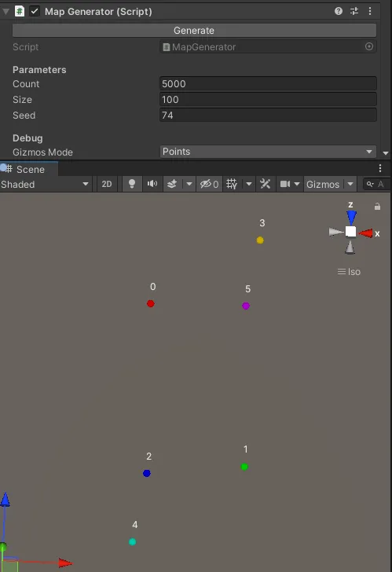The height and width of the screenshot is (572, 392).
Task: Click the blue Z move handle arrow
Action: 5,500
